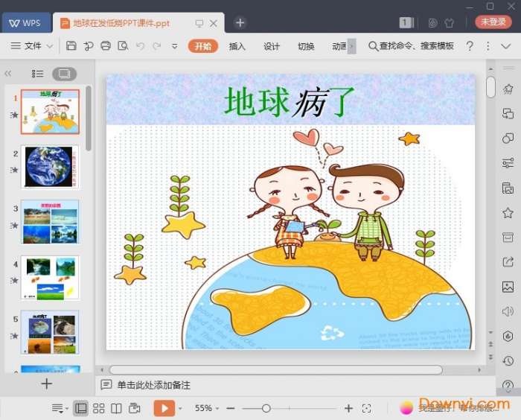
Task: Select slide 2 thumbnail with Earth photo
Action: pos(50,167)
